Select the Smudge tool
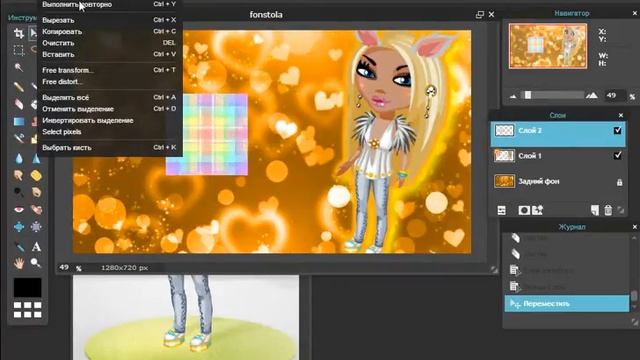 pos(19,175)
